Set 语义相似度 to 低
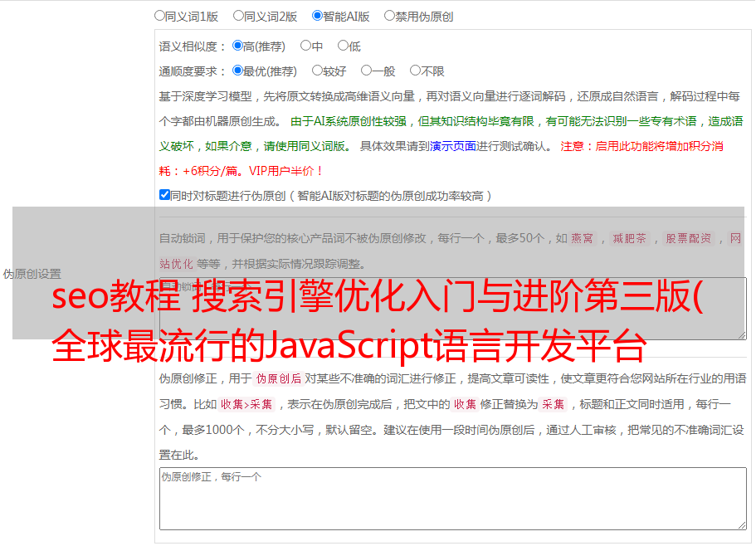This screenshot has width=756, height=546. point(343,46)
